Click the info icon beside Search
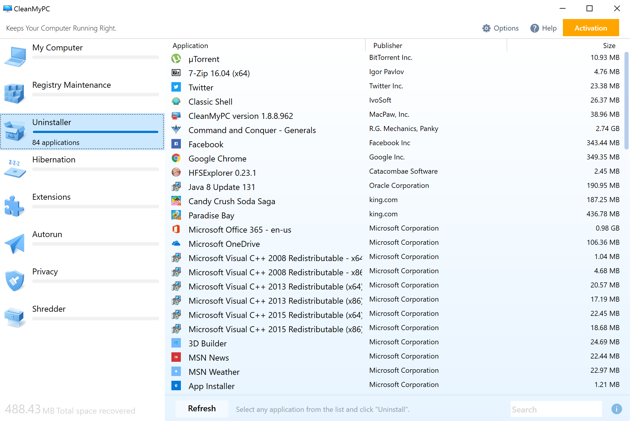The image size is (630, 421). click(x=616, y=409)
